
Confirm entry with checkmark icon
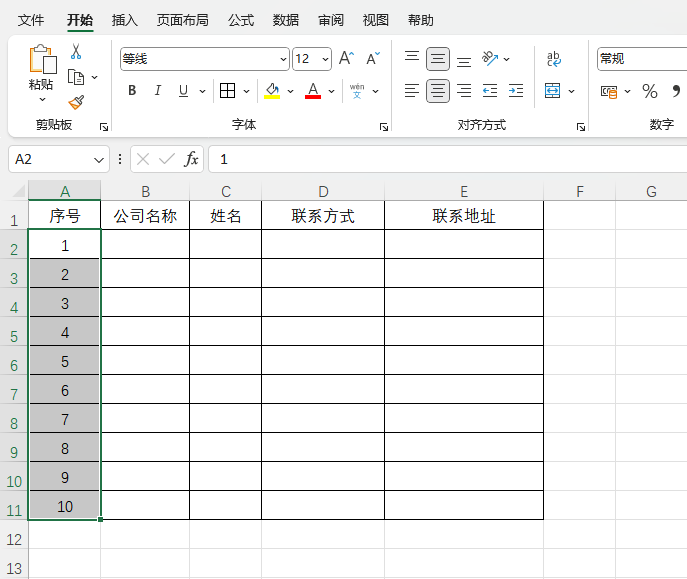167,159
